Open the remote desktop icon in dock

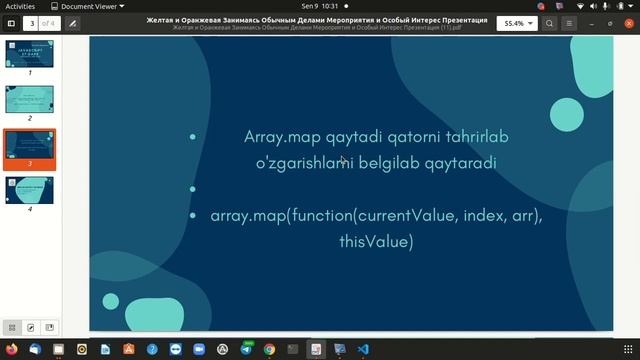[x=340, y=349]
